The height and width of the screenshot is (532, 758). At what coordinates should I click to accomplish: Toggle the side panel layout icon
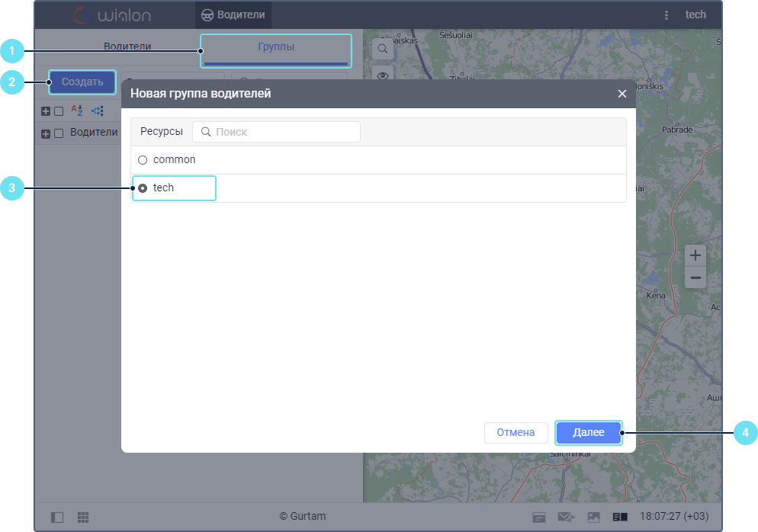point(57,517)
